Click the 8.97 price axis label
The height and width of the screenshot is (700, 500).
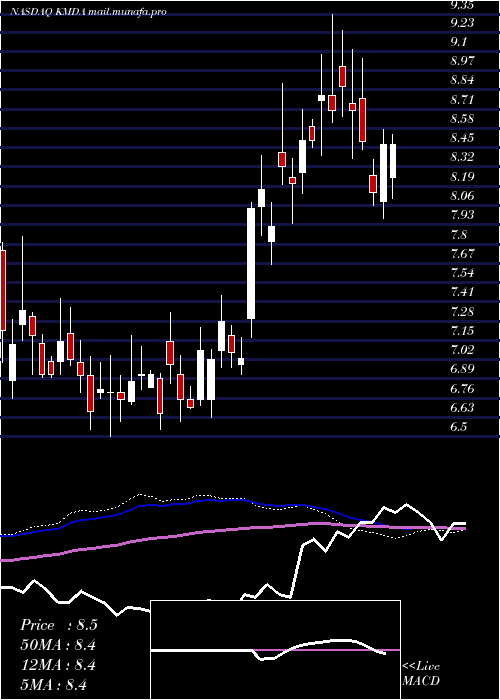click(x=462, y=61)
